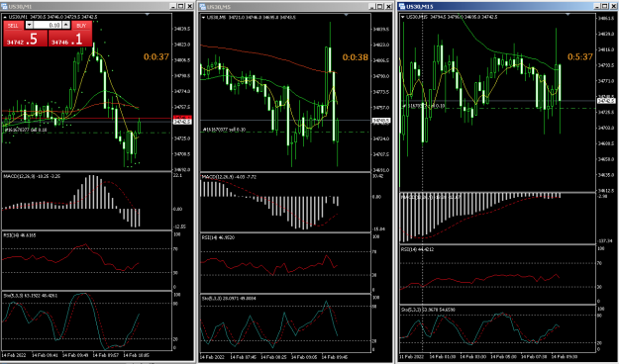Increase lot volume with the up arrow
The height and width of the screenshot is (364, 619).
point(66,25)
